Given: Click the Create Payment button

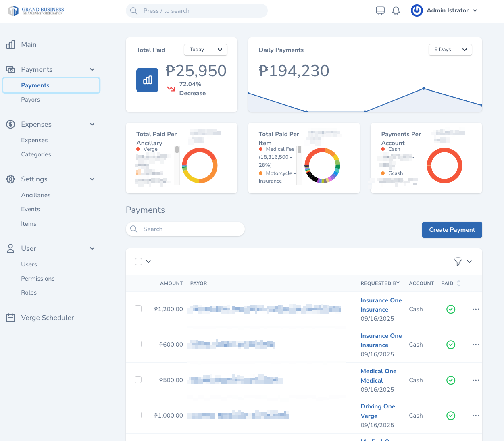Looking at the screenshot, I should click(452, 230).
